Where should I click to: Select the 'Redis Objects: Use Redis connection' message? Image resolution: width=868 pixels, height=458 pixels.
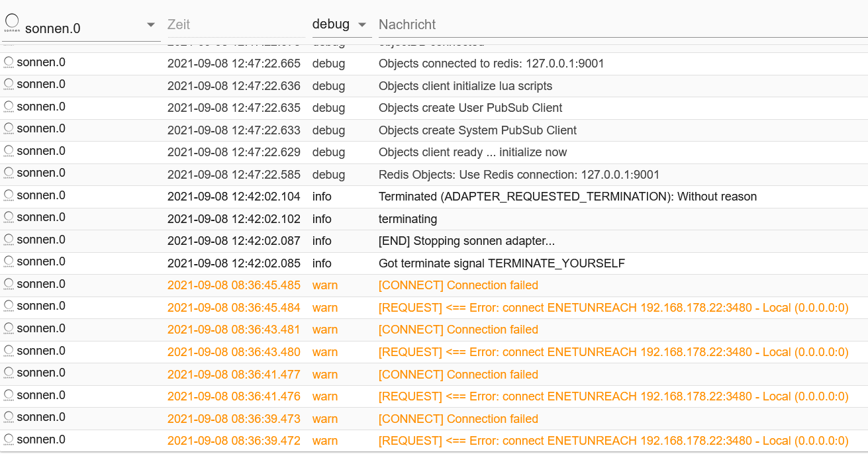coord(518,175)
